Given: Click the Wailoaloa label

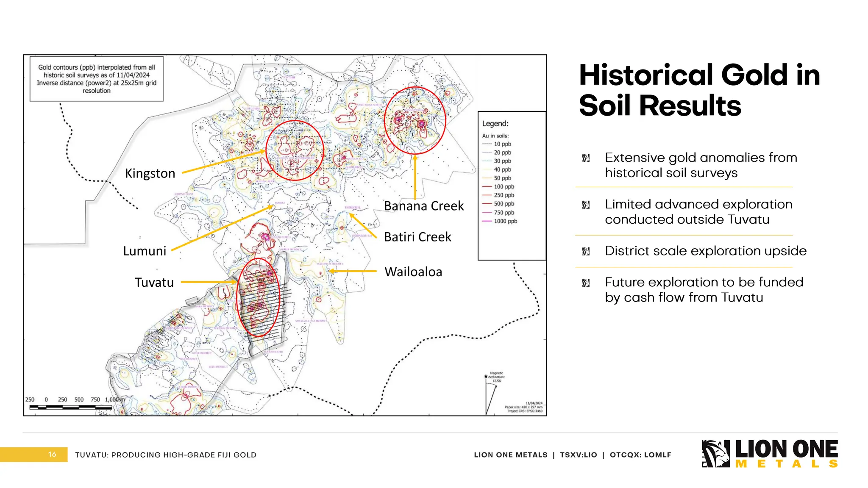Looking at the screenshot, I should (x=413, y=272).
